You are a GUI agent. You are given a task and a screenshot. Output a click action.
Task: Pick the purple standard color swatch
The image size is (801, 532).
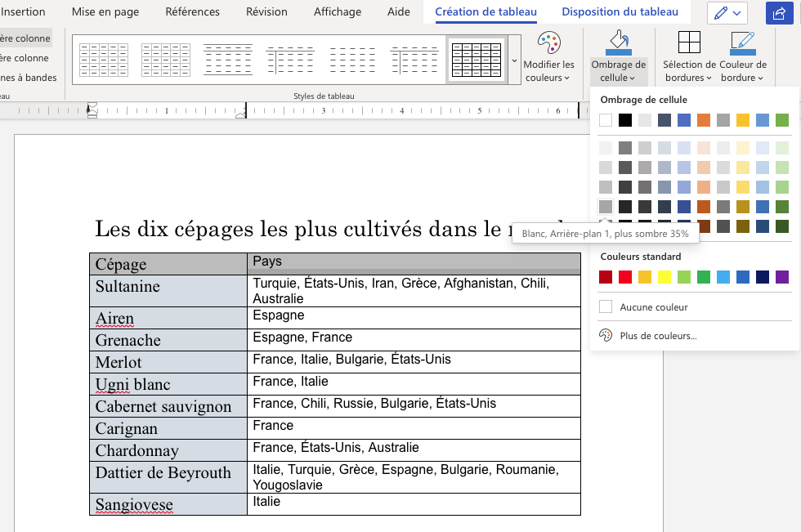pos(782,277)
